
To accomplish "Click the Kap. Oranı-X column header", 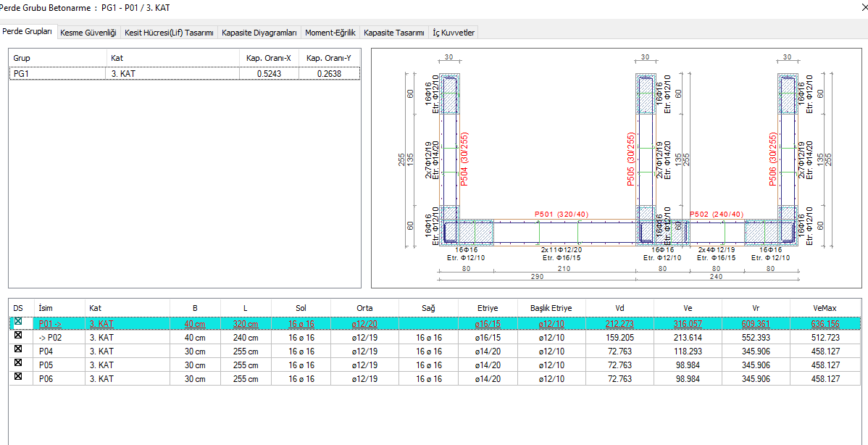I will [269, 57].
